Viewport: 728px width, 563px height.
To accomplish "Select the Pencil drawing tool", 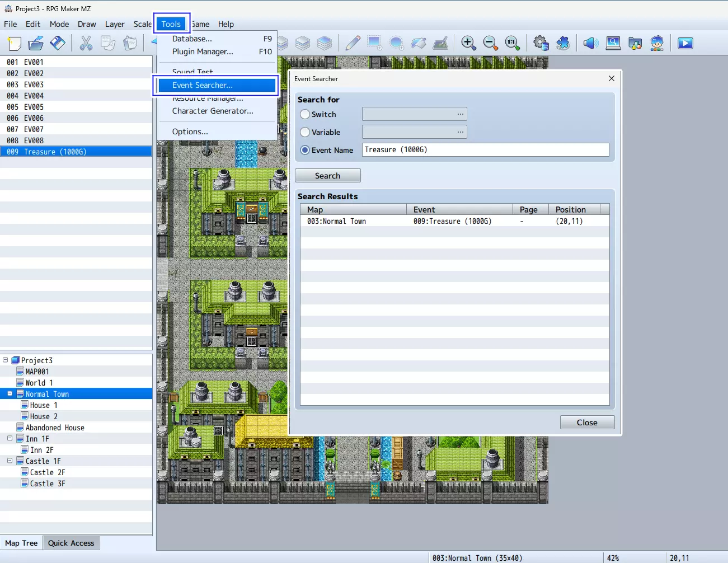I will 353,43.
